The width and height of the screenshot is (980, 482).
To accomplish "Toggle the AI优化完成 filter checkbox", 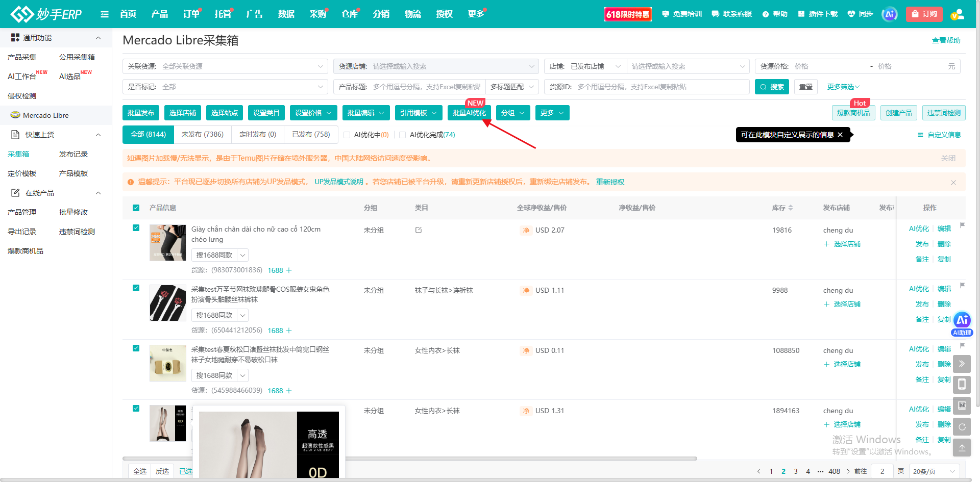I will point(402,135).
